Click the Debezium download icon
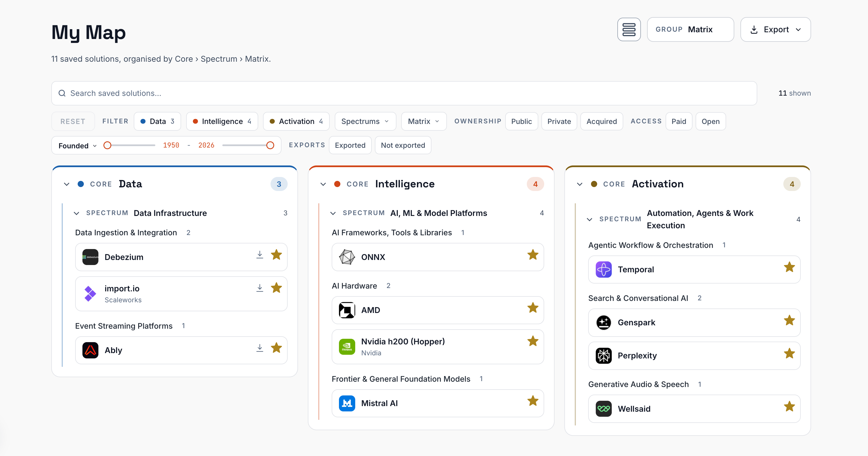 (x=259, y=255)
